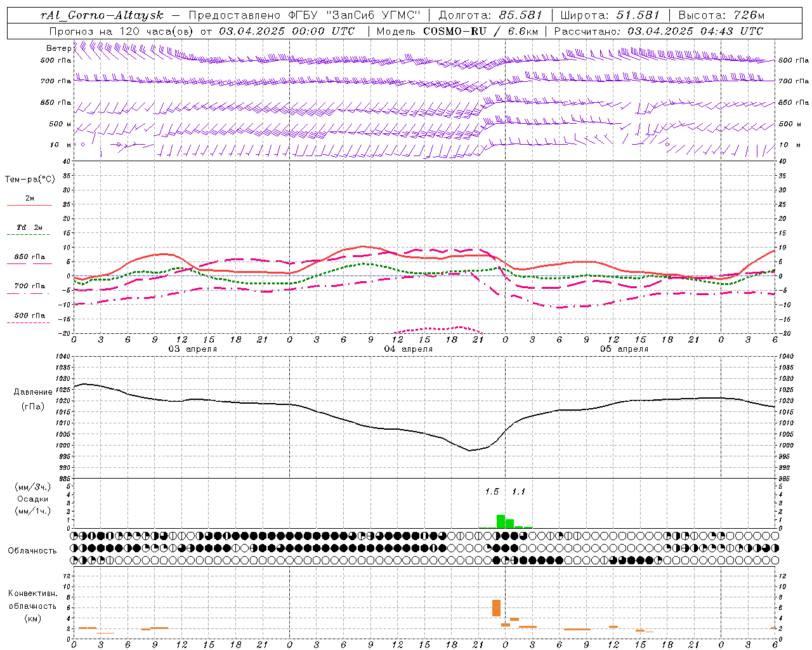Click the (гПа) unit label under Давление
Viewport: 812px width, 650px height.
pos(32,407)
